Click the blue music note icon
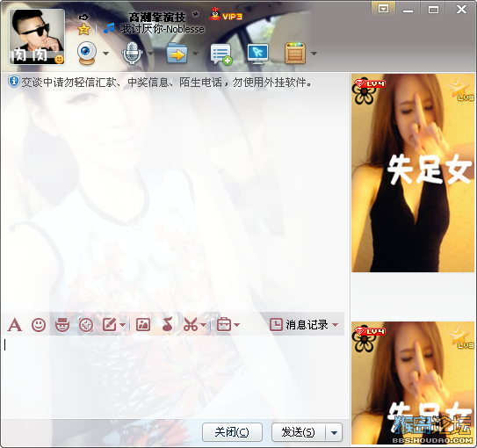Screen dimensions: 477x448 tap(109, 28)
